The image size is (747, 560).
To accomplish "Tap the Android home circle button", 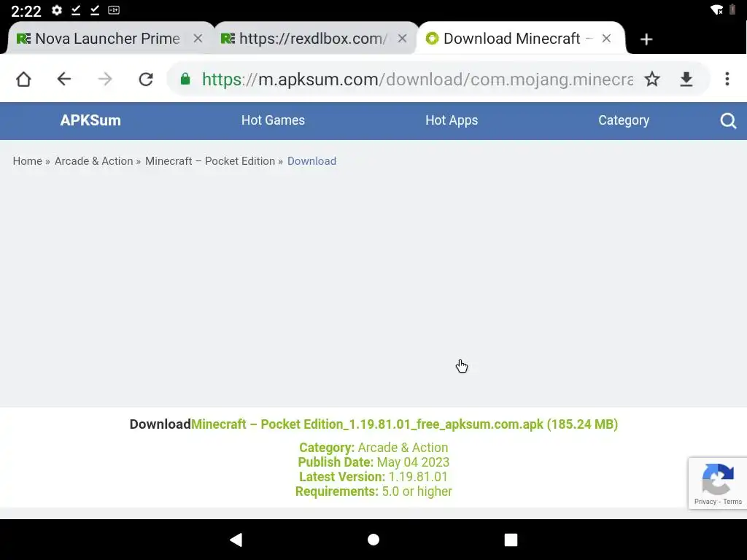I will 373,540.
